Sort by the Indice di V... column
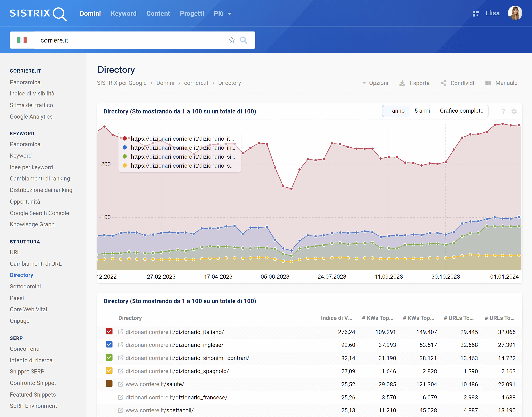This screenshot has width=532, height=417. [337, 318]
